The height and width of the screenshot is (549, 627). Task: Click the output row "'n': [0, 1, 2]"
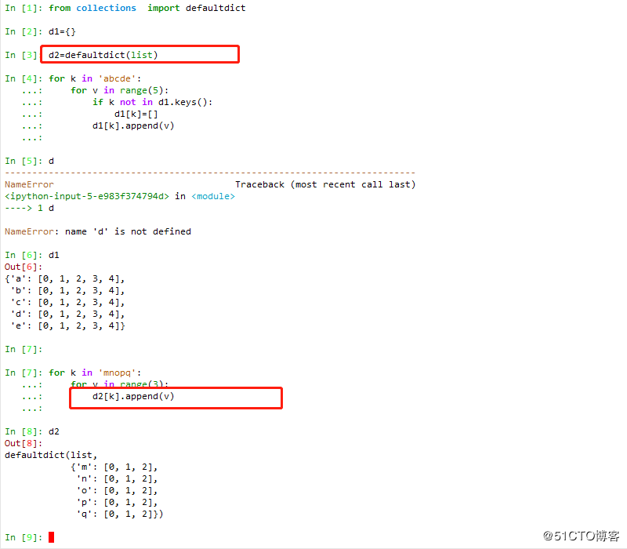(x=117, y=479)
